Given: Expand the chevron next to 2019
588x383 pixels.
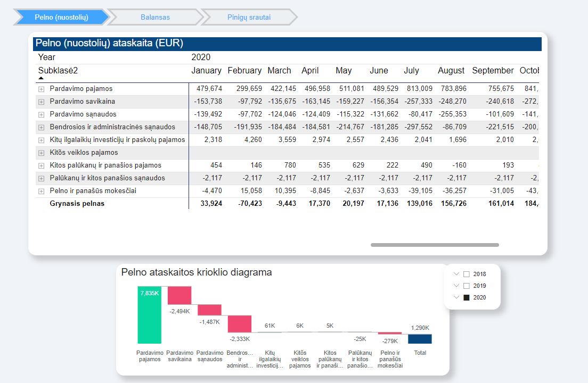Looking at the screenshot, I should (456, 286).
